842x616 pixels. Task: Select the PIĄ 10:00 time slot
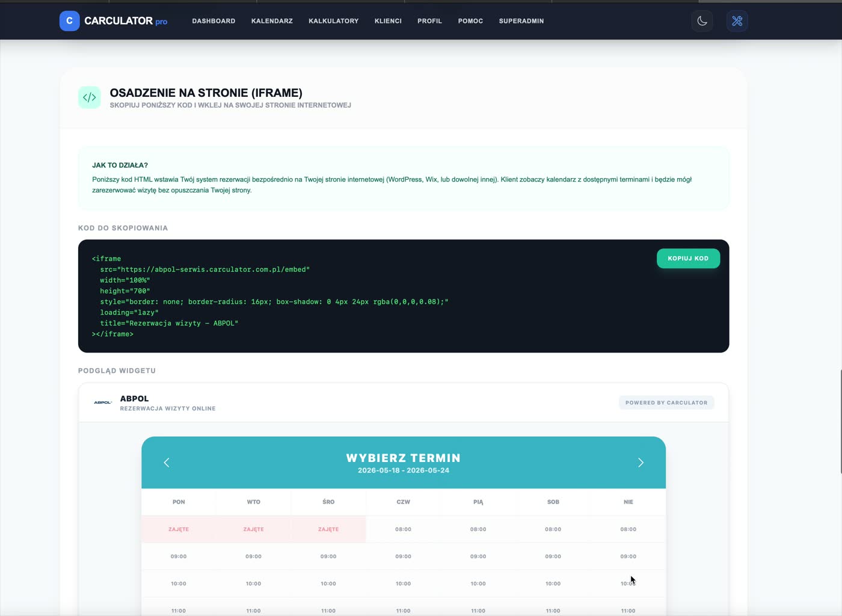coord(478,584)
